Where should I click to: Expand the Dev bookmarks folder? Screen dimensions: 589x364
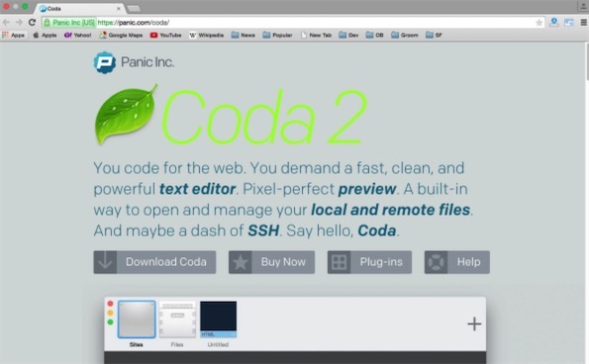point(348,35)
